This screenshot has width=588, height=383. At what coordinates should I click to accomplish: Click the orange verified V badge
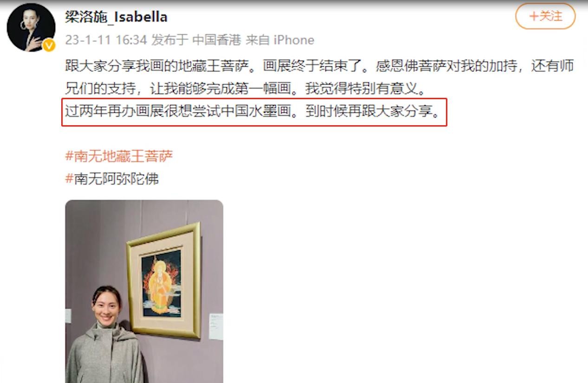point(49,45)
